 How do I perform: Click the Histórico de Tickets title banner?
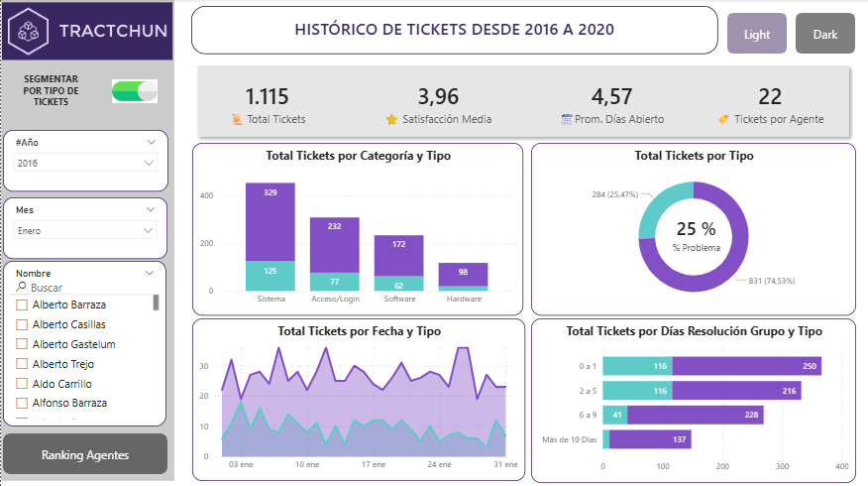[x=455, y=30]
